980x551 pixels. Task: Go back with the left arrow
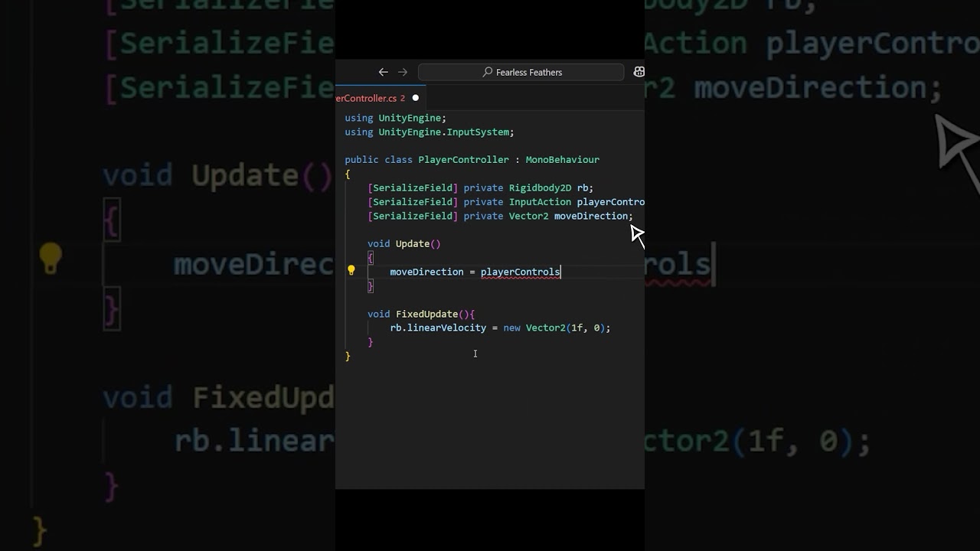[x=383, y=72]
